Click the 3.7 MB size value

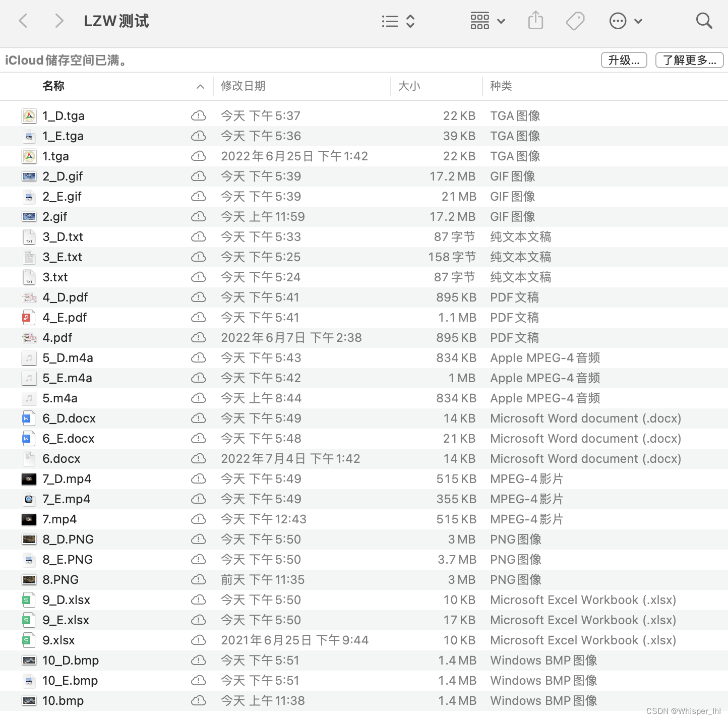tap(457, 560)
